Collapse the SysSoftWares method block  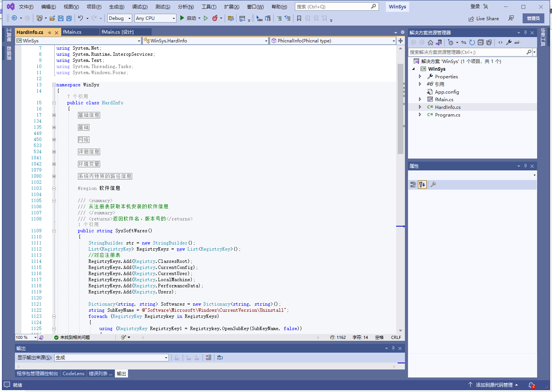pyautogui.click(x=54, y=231)
